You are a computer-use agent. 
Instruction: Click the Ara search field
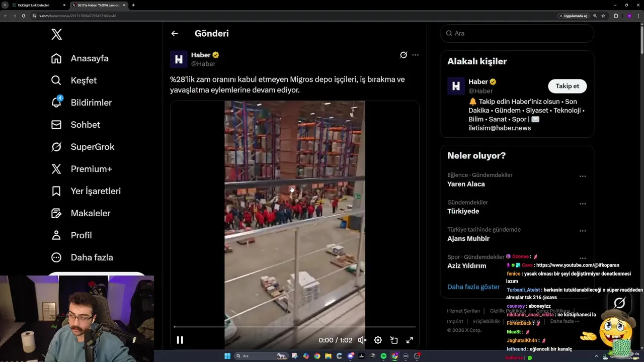coord(517,33)
